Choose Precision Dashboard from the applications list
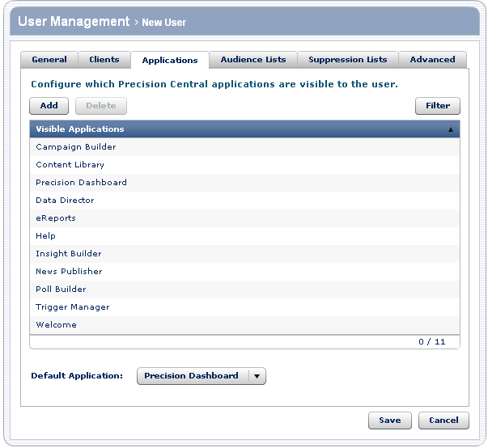Image resolution: width=488 pixels, height=448 pixels. tap(81, 183)
